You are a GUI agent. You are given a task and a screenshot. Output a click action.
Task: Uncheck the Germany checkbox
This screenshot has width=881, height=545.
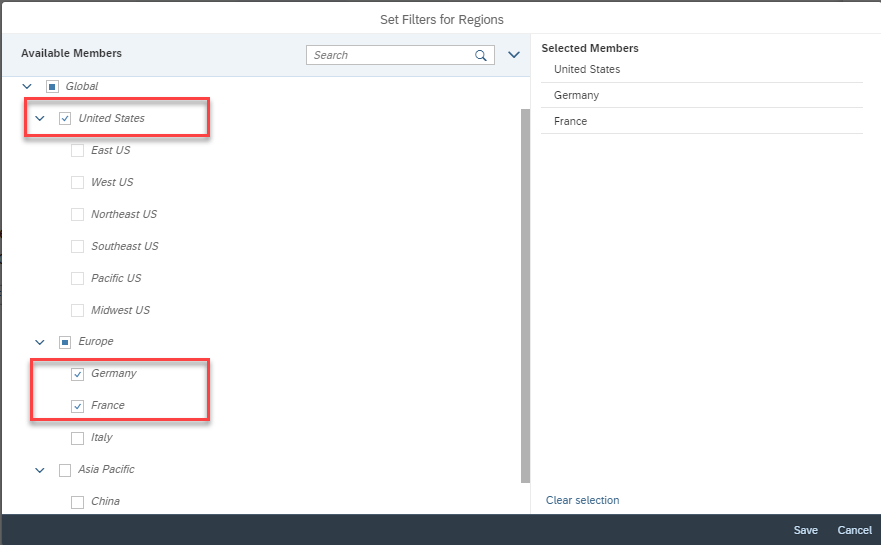click(x=78, y=374)
